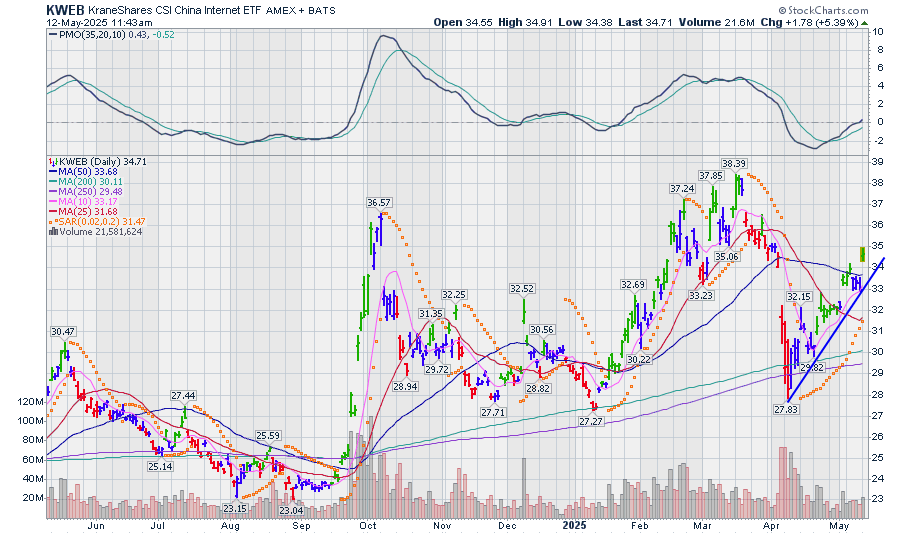
Task: Click the latest green candle above 34
Action: (x=862, y=254)
